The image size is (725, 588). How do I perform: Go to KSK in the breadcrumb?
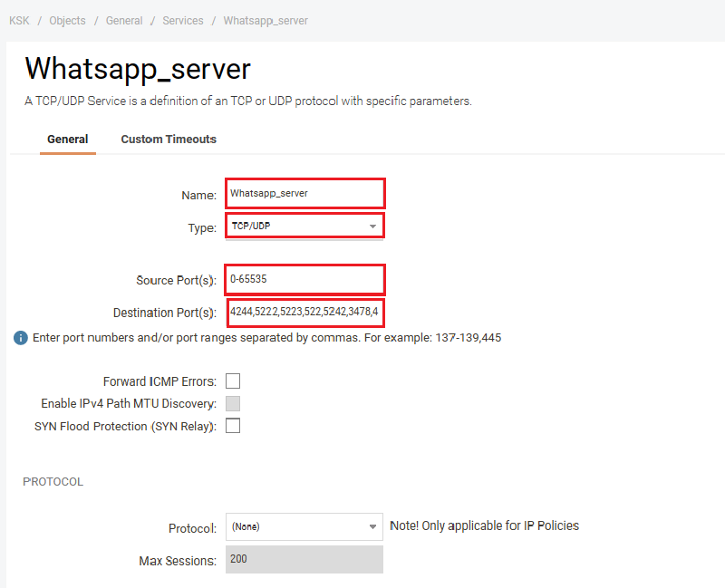pos(19,21)
